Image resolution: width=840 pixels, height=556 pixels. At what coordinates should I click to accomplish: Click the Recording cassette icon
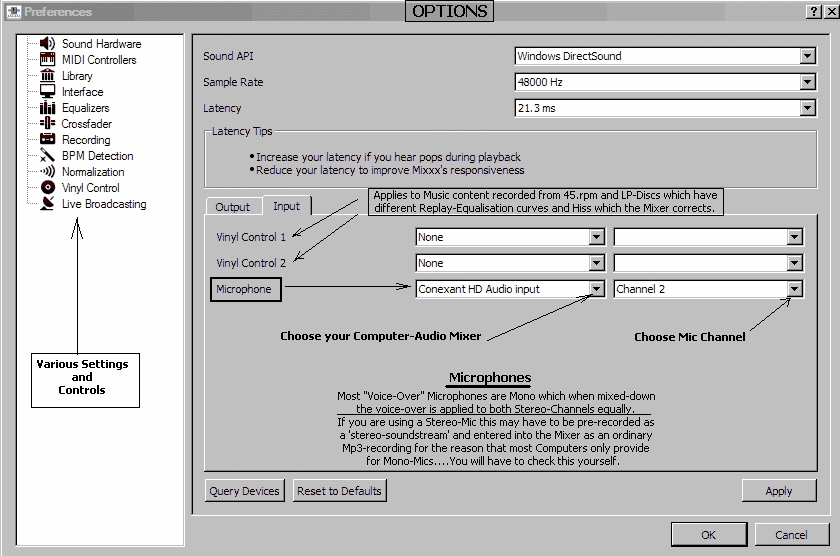click(47, 139)
